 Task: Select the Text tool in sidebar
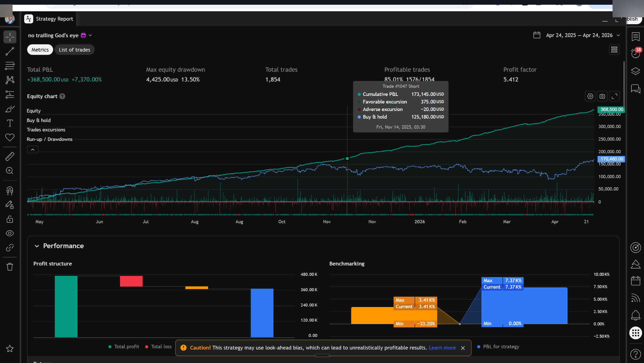(10, 123)
